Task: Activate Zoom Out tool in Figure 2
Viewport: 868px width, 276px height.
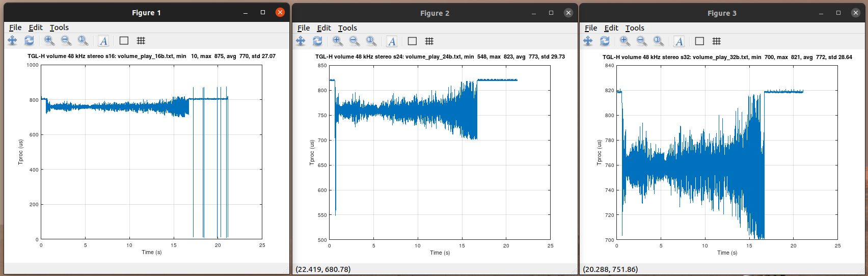Action: pyautogui.click(x=355, y=41)
